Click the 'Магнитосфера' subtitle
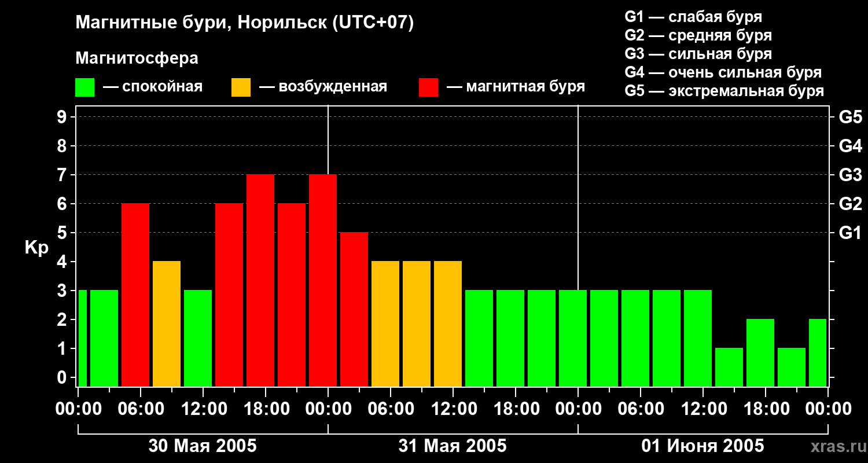The image size is (868, 463). pyautogui.click(x=137, y=58)
